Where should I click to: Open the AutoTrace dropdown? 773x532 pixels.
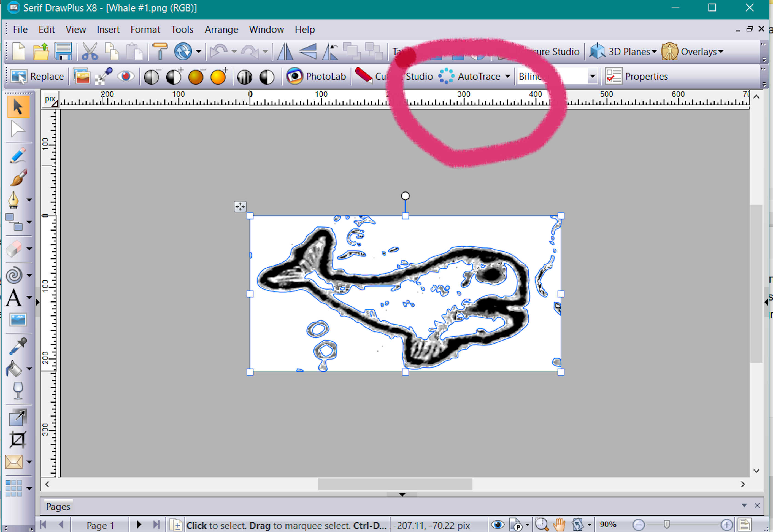tap(508, 76)
